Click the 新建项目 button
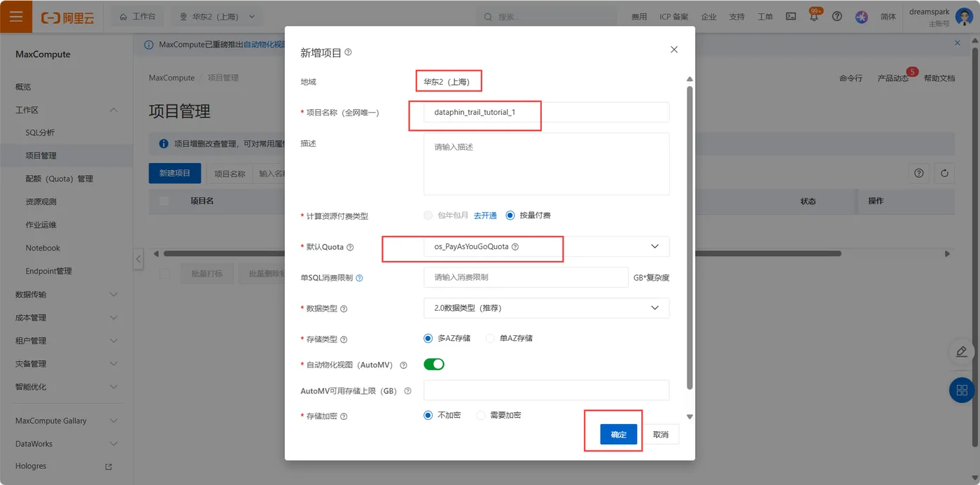The height and width of the screenshot is (485, 980). coord(175,174)
